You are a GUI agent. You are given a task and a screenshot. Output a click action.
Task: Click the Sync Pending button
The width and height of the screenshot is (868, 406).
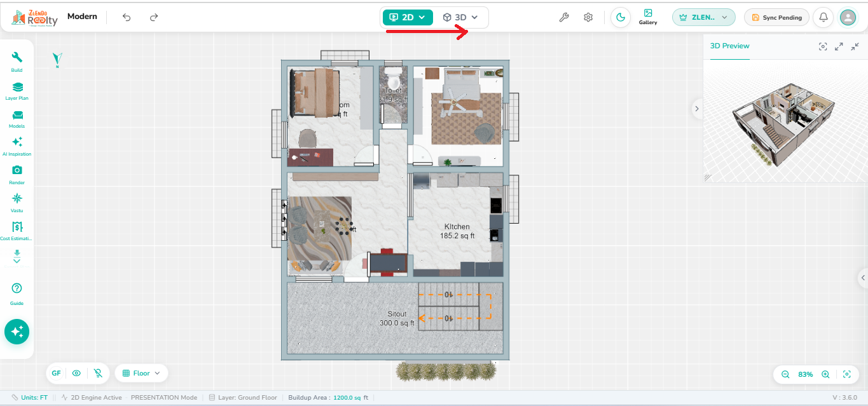coord(776,17)
